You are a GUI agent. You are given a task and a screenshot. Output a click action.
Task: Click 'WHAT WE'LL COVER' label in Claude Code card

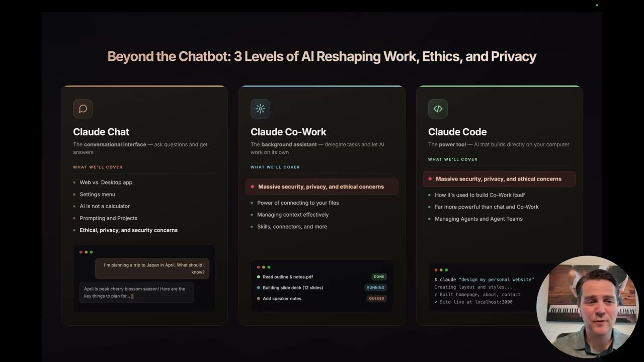[453, 159]
